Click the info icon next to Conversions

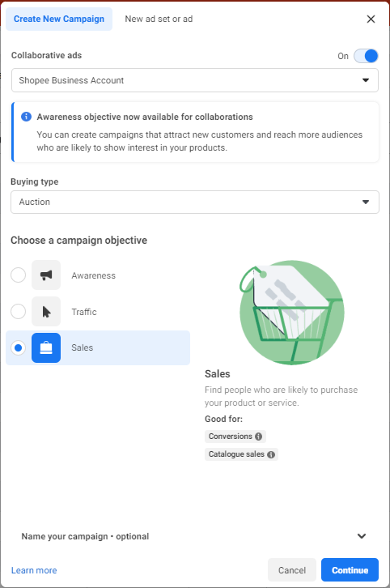(258, 437)
